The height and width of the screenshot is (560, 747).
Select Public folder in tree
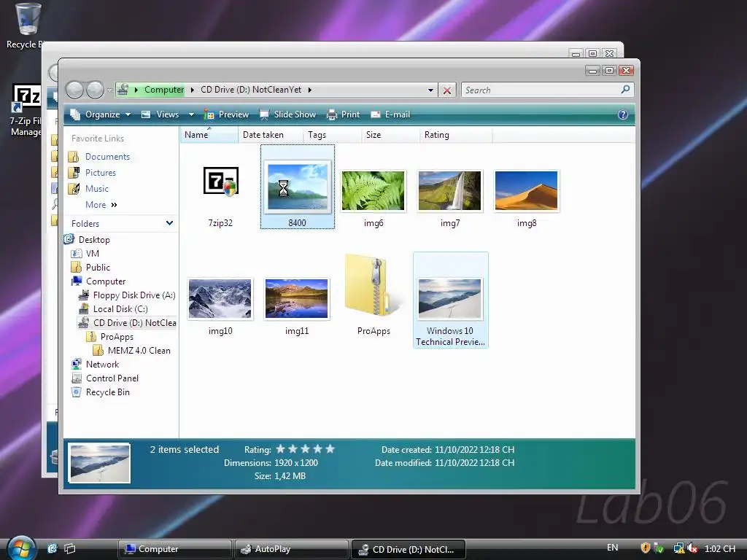(x=98, y=267)
